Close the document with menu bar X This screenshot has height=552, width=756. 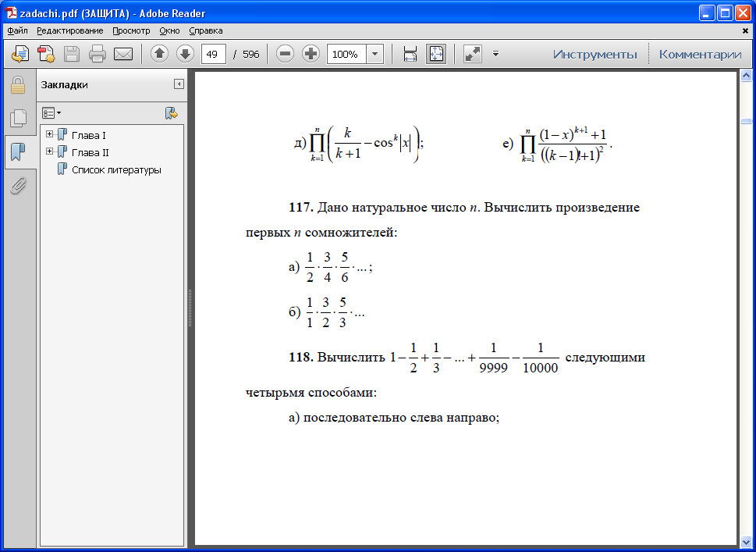[745, 30]
